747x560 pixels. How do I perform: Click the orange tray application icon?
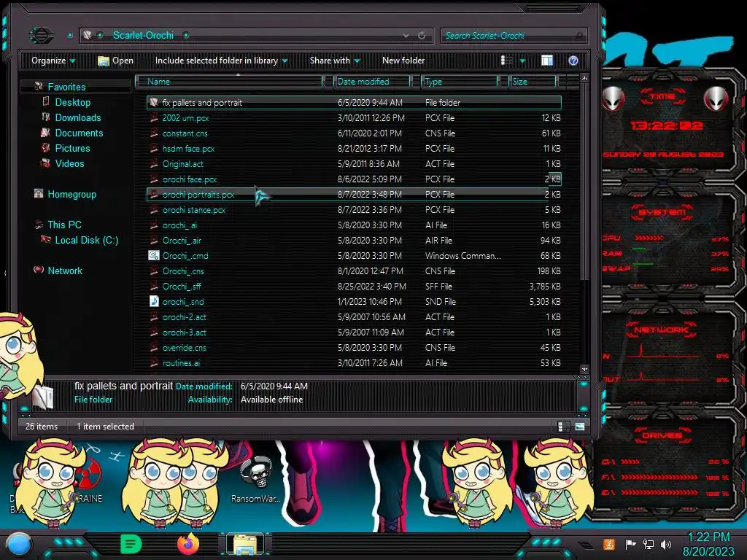coord(609,544)
